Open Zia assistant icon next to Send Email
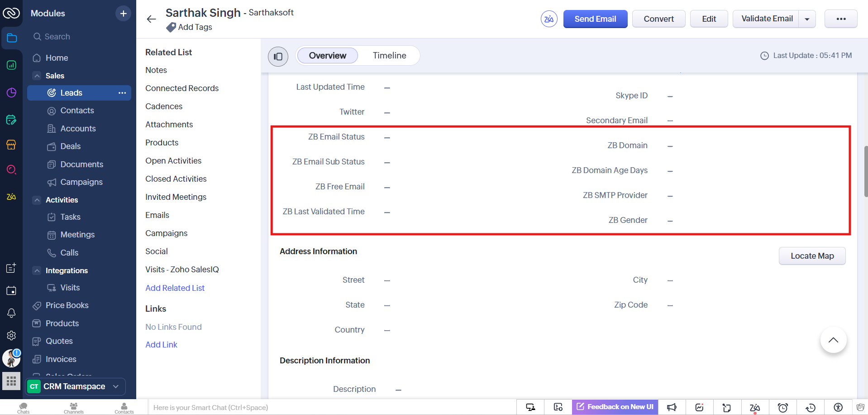Viewport: 868px width, 415px height. click(x=548, y=19)
